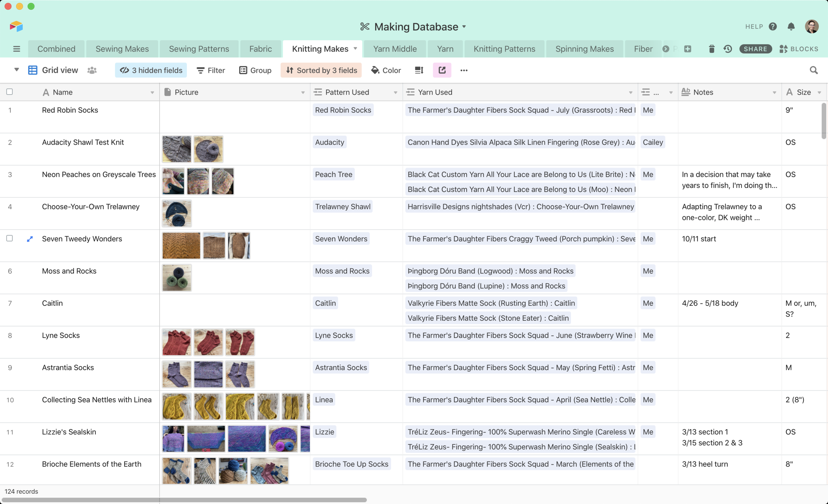Click the Color paint bucket button
The width and height of the screenshot is (828, 504).
pos(386,70)
